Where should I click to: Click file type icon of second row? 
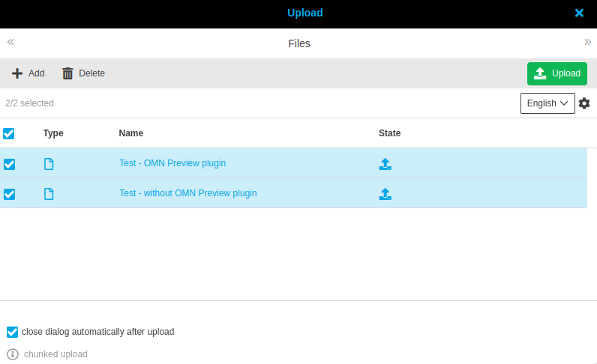(x=49, y=194)
